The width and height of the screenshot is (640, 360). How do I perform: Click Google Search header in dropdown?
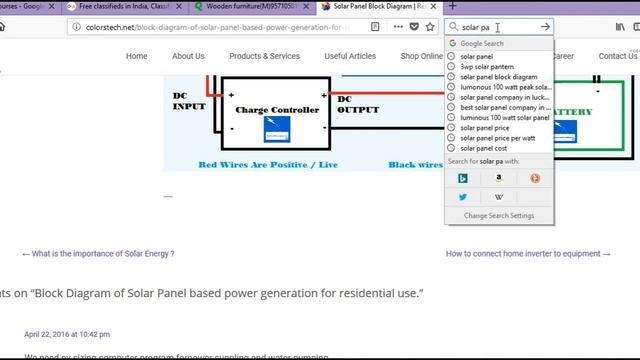click(x=499, y=43)
